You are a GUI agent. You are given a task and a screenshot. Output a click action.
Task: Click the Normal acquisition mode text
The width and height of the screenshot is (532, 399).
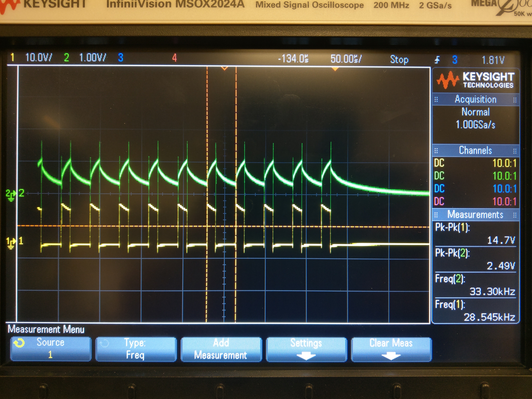pyautogui.click(x=476, y=112)
